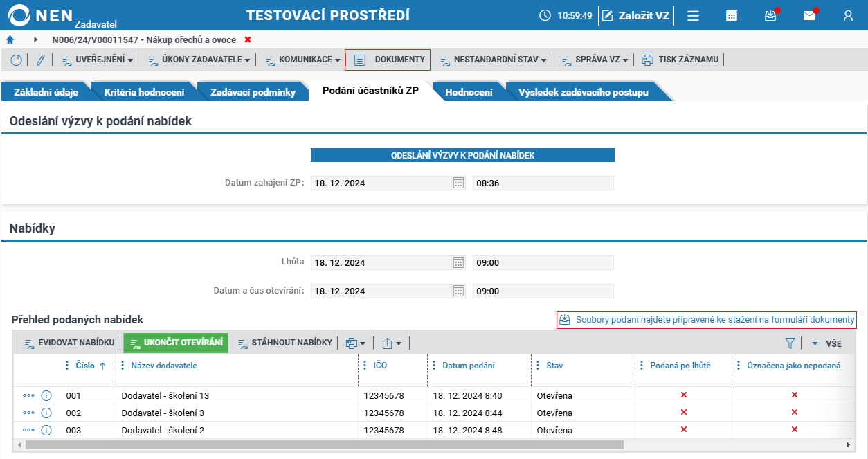Click Odeslání výzvy k podání nabídek button
The image size is (868, 459).
462,155
